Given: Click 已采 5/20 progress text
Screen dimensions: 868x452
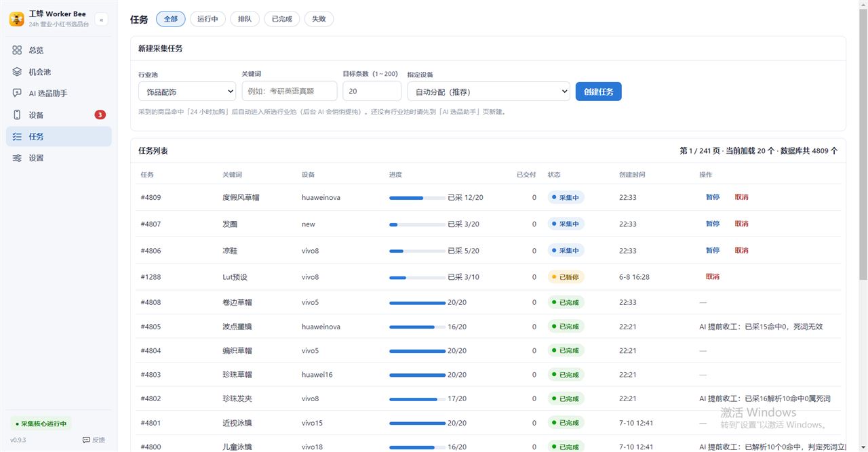Looking at the screenshot, I should point(463,251).
